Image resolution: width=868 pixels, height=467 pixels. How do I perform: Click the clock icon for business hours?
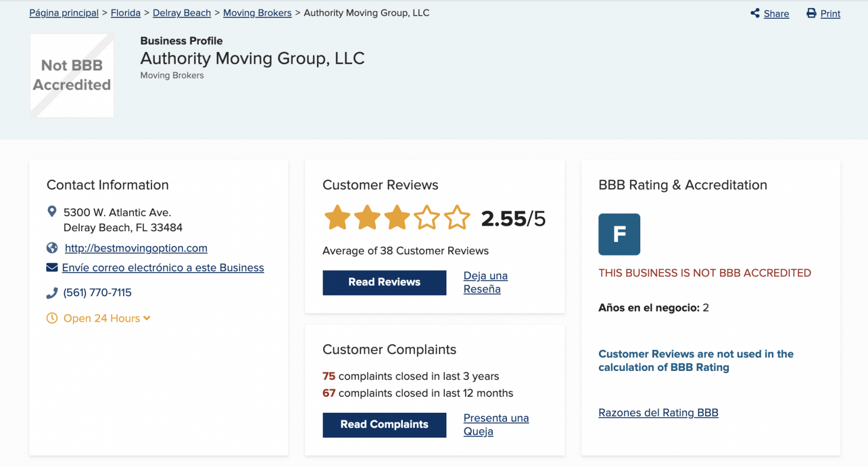51,318
